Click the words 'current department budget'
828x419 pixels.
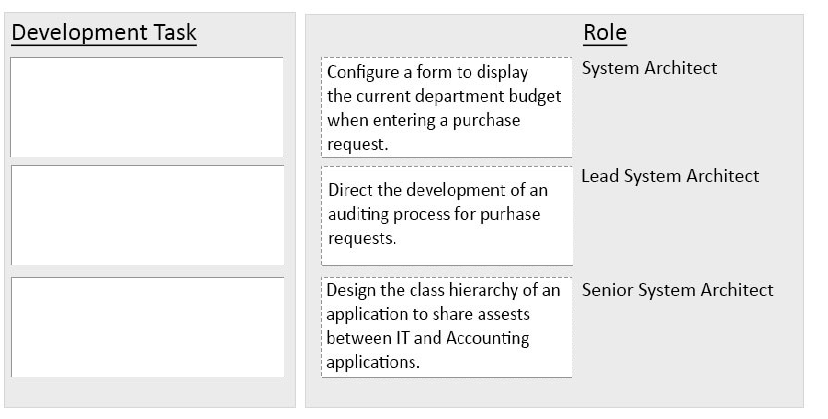tap(458, 96)
